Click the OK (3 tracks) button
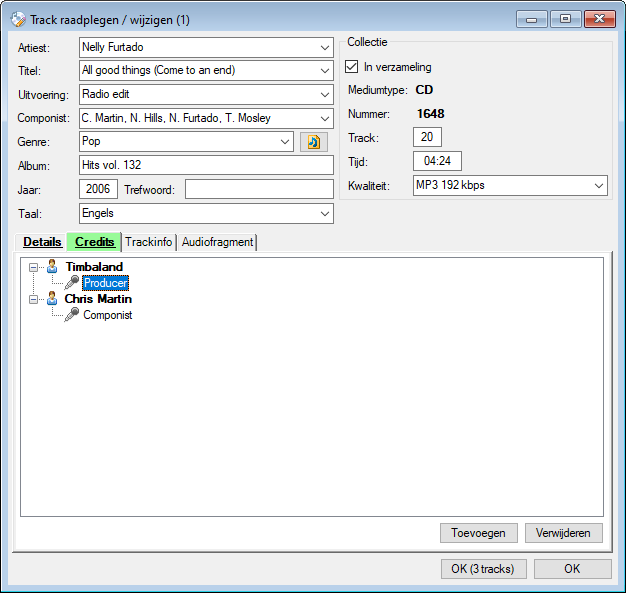Image resolution: width=626 pixels, height=593 pixels. coord(483,569)
